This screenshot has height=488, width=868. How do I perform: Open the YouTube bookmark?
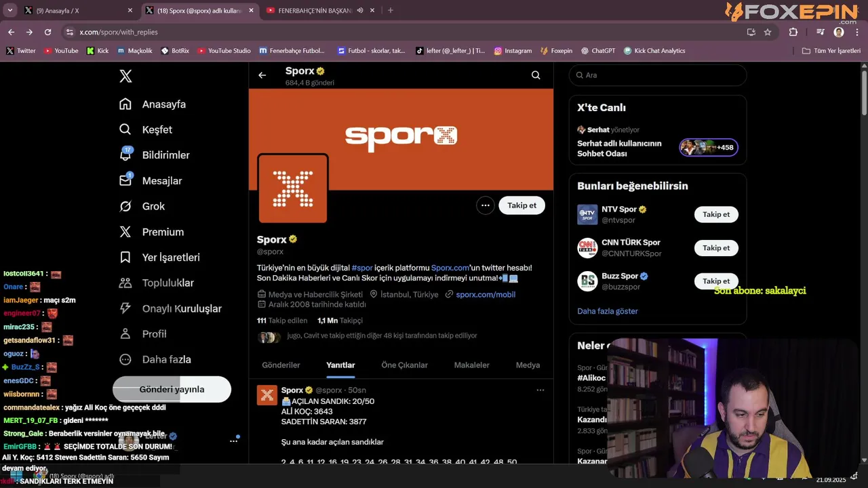tap(61, 51)
